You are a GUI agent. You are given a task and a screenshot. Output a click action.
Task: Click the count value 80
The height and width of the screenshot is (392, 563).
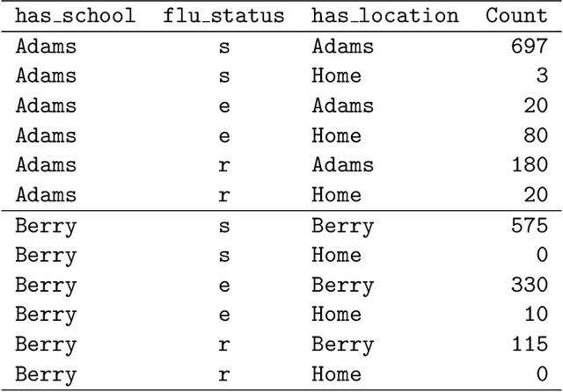click(535, 135)
